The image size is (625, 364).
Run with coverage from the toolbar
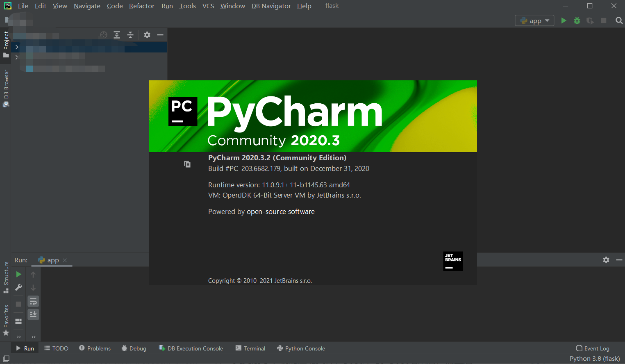590,20
